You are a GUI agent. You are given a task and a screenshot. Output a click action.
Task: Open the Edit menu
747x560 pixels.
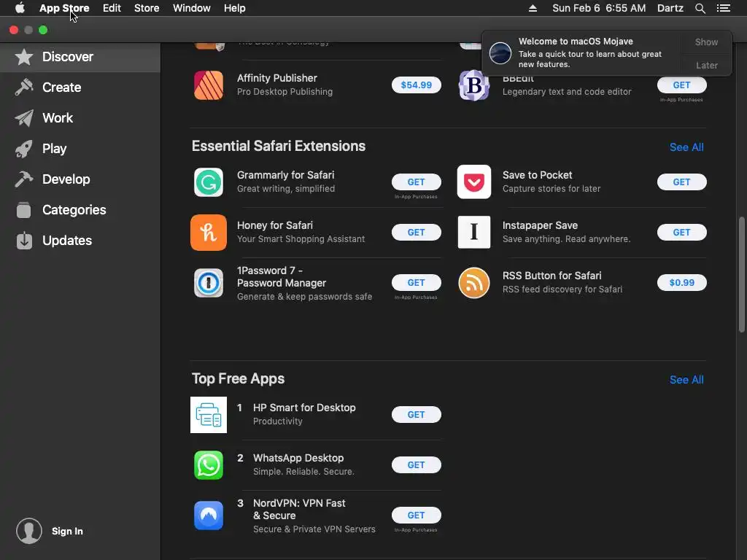[112, 8]
